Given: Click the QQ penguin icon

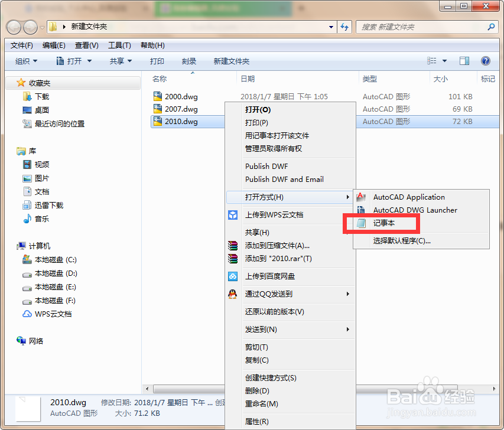Looking at the screenshot, I should tap(233, 294).
